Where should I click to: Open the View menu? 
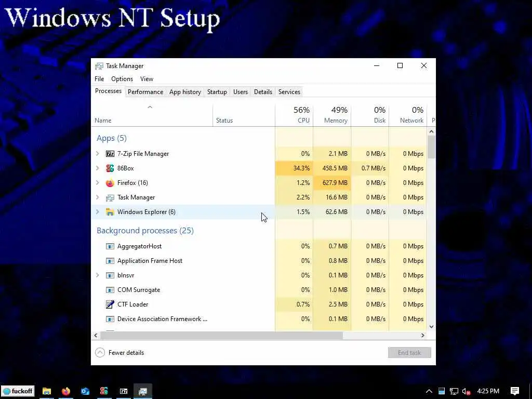[x=147, y=79]
